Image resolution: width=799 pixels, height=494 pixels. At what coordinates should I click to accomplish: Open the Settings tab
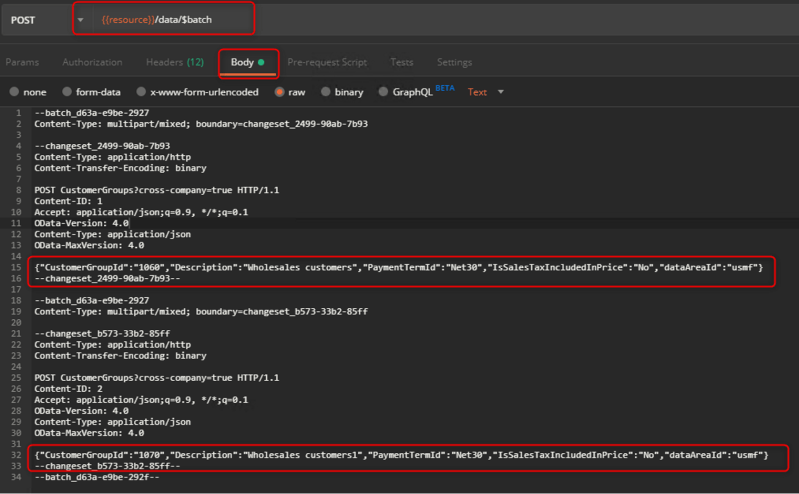click(454, 62)
